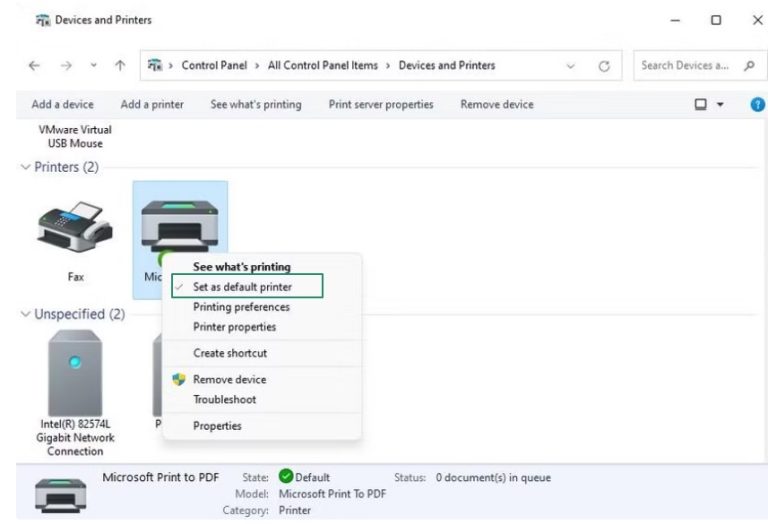Open the recent locations dropdown arrow
This screenshot has height=524, width=768.
pyautogui.click(x=93, y=66)
